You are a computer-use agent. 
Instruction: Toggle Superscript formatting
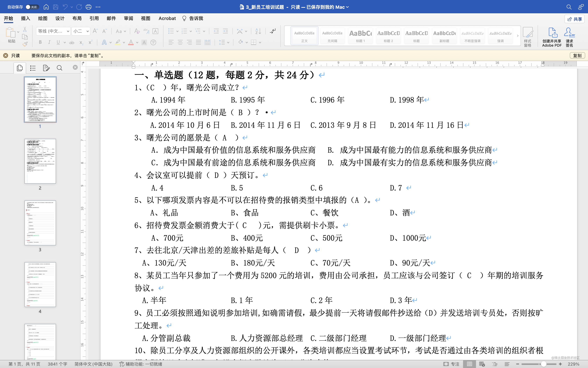90,42
